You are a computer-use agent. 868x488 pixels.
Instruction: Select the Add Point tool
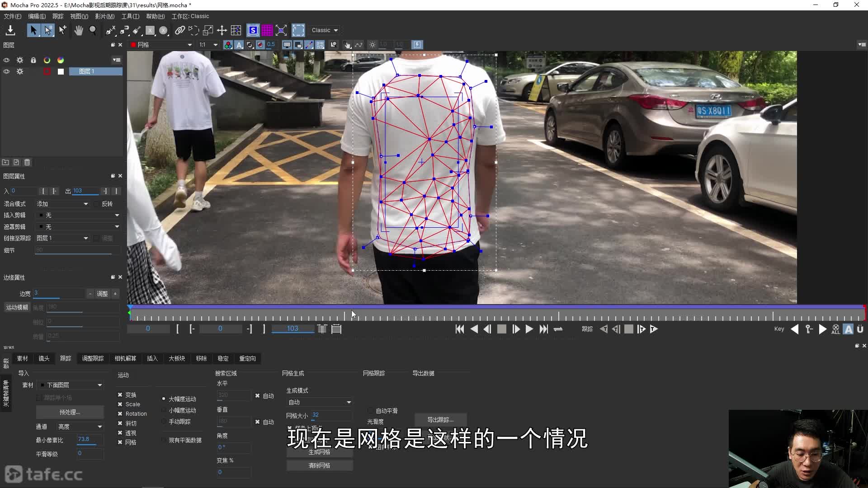[62, 30]
